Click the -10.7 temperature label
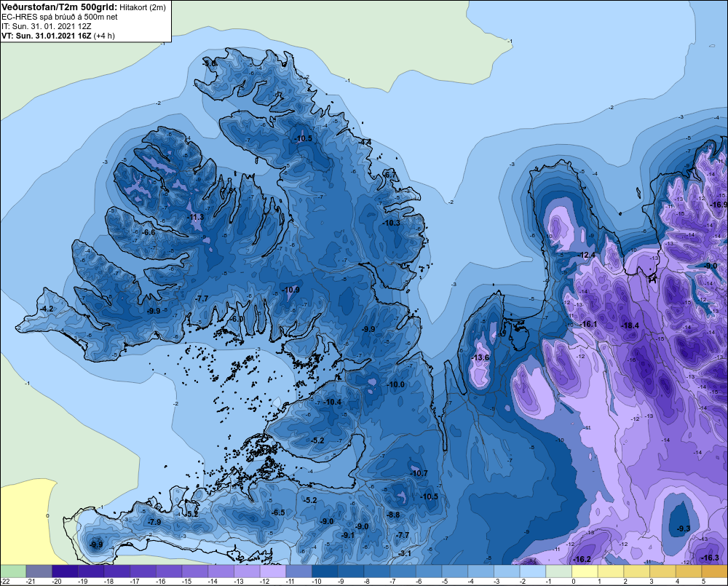The height and width of the screenshot is (586, 728). point(419,473)
